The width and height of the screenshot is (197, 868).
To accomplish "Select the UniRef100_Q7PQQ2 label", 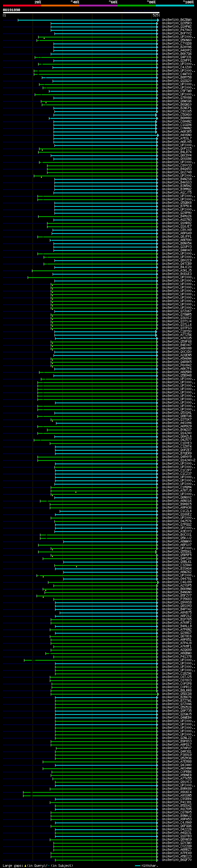I will pos(177,525).
